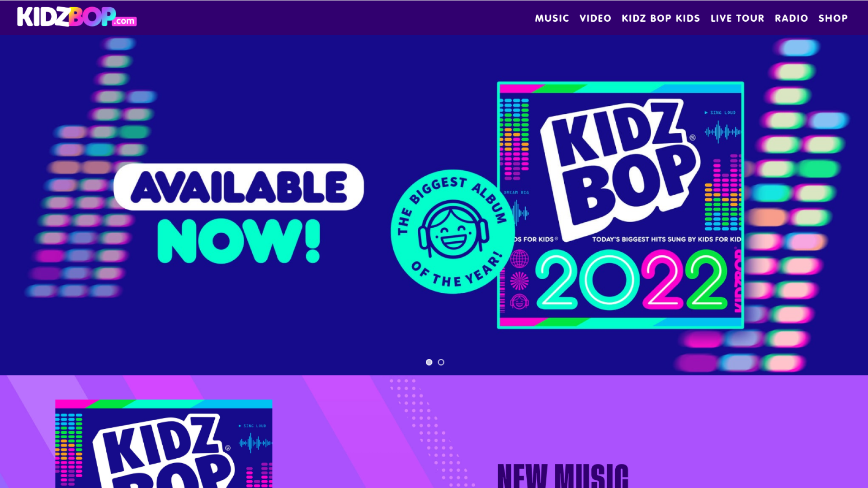Open the RADIO link

[x=791, y=18]
